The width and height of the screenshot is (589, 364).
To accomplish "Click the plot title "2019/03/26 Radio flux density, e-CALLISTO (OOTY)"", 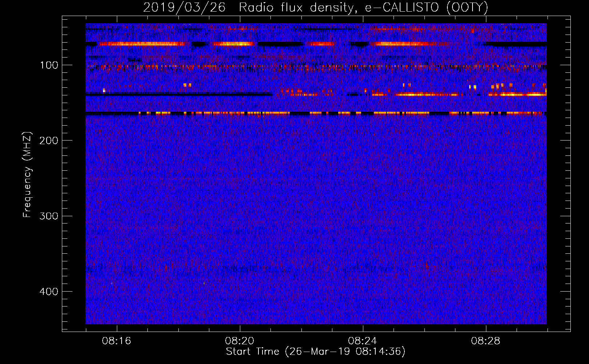I will pyautogui.click(x=316, y=7).
